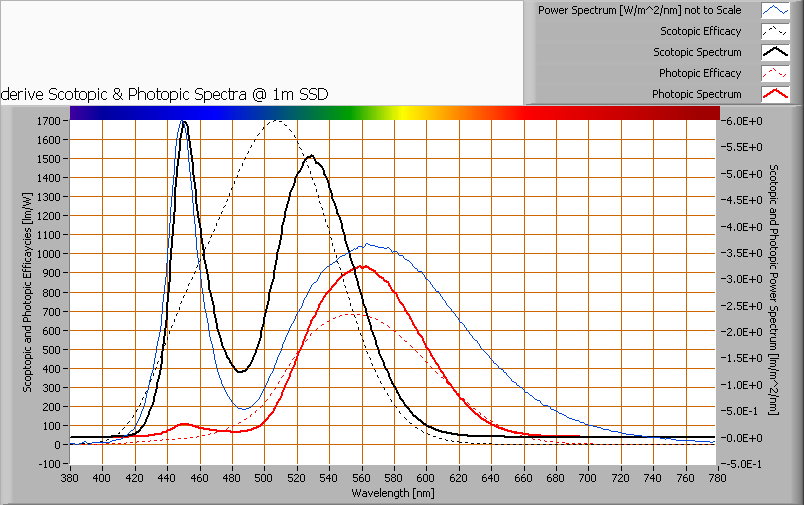This screenshot has height=505, width=804.
Task: Select the Photopic Spectrum legend label
Action: [x=696, y=94]
